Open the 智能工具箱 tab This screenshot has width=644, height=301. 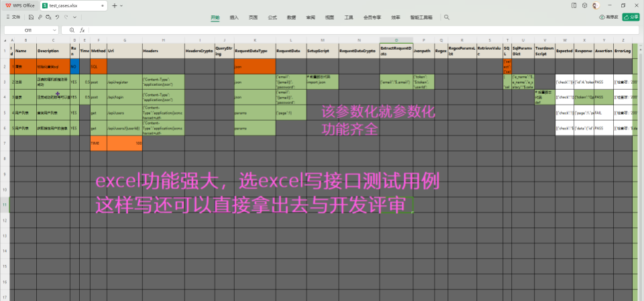421,17
